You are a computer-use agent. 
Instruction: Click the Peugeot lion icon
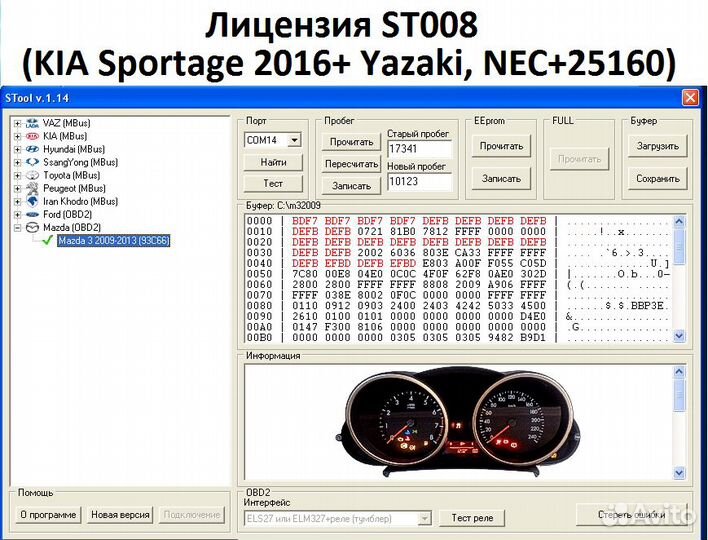tap(32, 188)
